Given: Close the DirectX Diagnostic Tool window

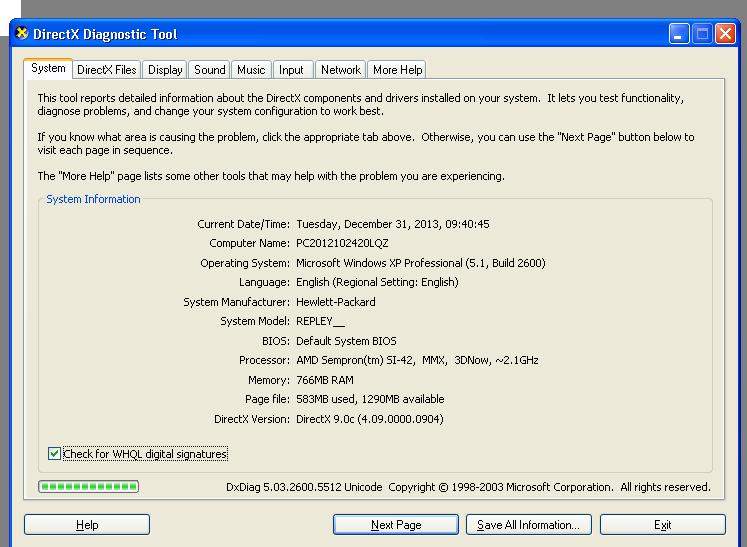Looking at the screenshot, I should [x=726, y=34].
